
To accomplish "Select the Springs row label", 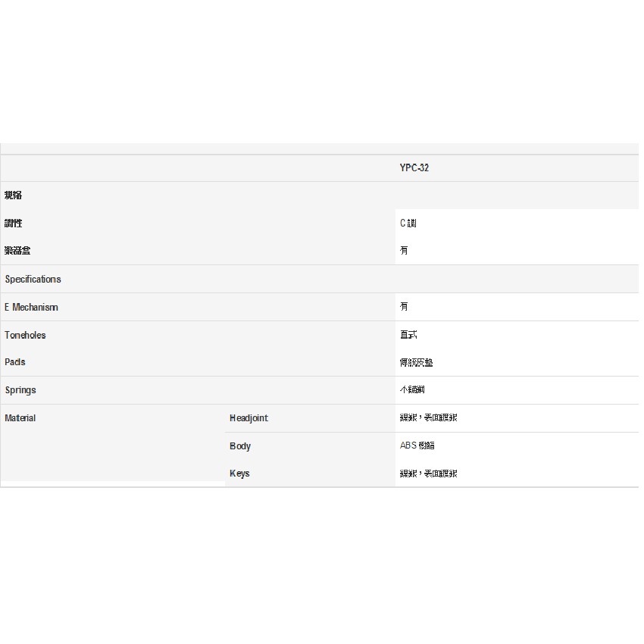I will pyautogui.click(x=20, y=390).
